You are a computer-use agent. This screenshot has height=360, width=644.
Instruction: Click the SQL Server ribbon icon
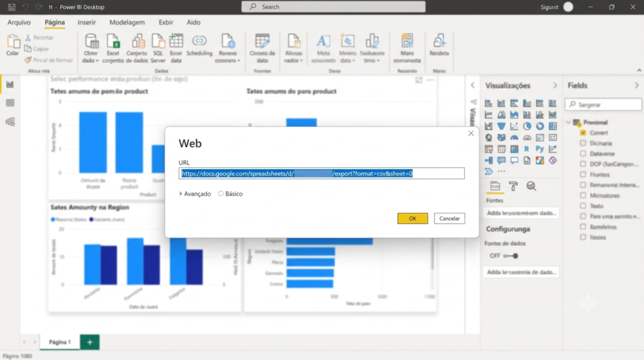(x=158, y=42)
